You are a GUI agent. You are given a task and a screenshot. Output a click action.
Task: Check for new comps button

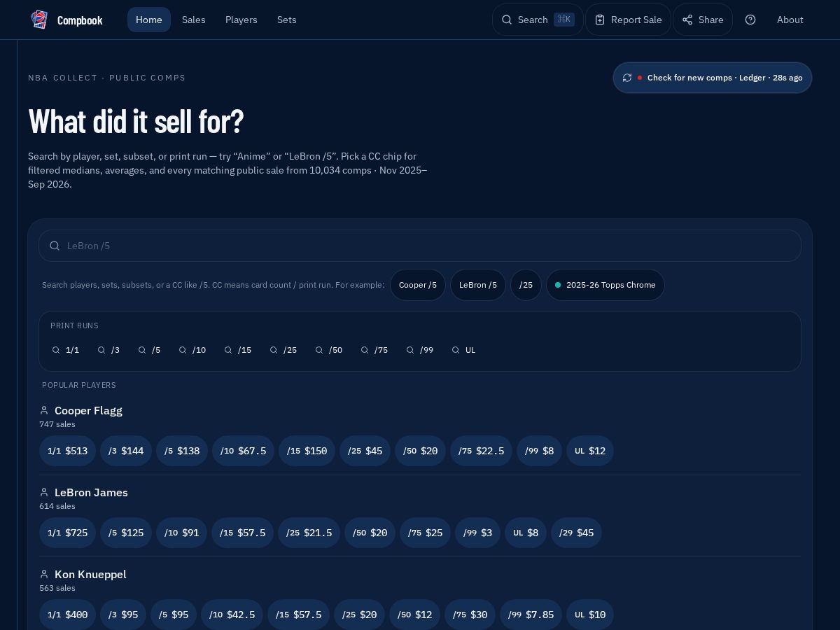tap(713, 78)
